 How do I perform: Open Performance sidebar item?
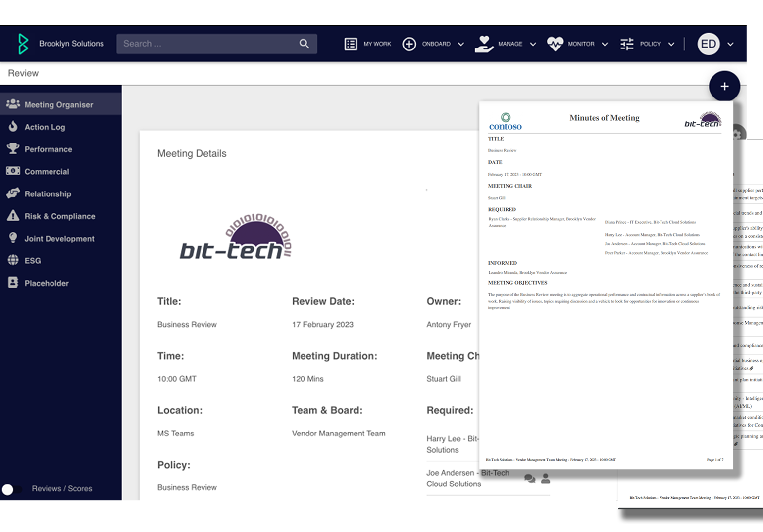[x=60, y=149]
